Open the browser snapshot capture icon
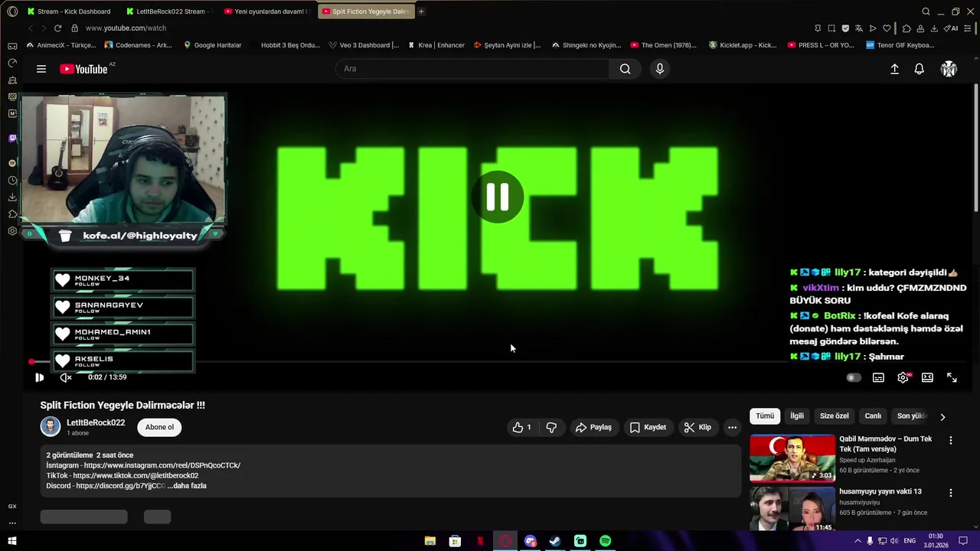Viewport: 980px width, 551px height. pos(831,28)
